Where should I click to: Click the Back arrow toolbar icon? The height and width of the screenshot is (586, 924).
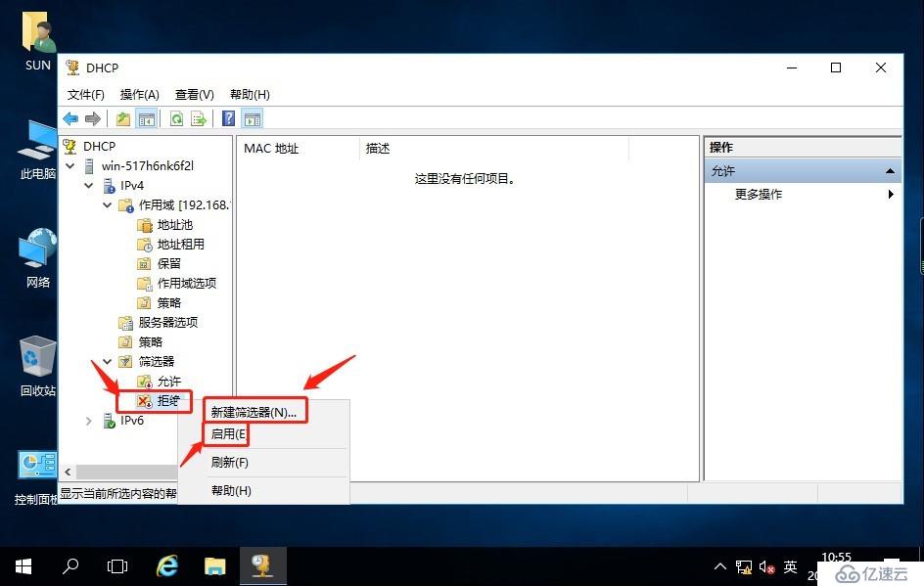[70, 119]
